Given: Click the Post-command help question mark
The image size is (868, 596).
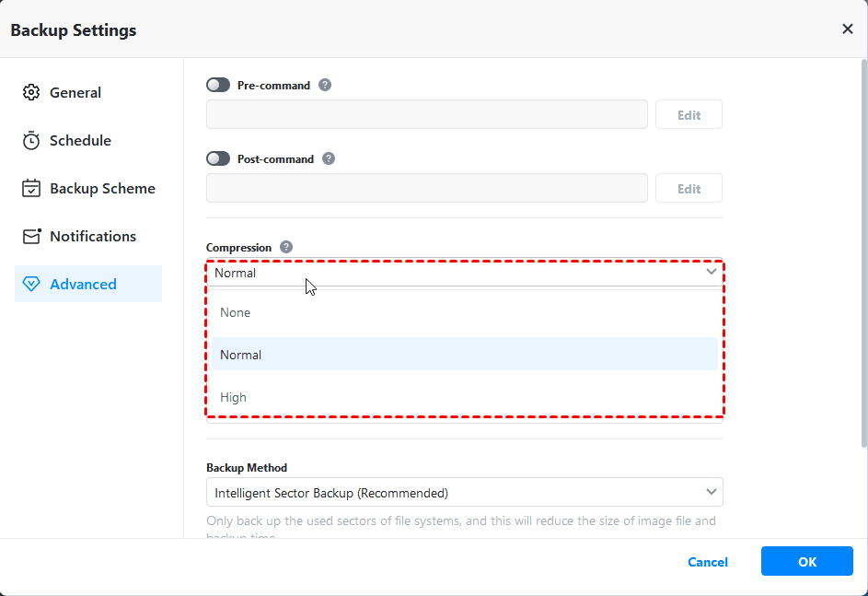Looking at the screenshot, I should click(329, 158).
